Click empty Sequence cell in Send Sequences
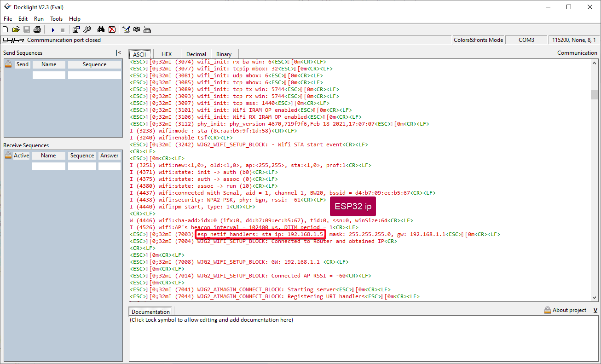 [94, 75]
